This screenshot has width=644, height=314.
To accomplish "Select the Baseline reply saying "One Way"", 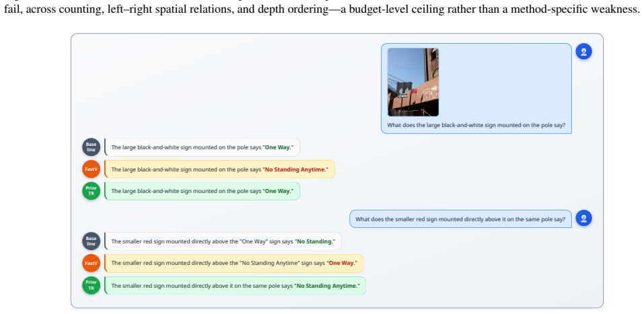I will point(203,147).
